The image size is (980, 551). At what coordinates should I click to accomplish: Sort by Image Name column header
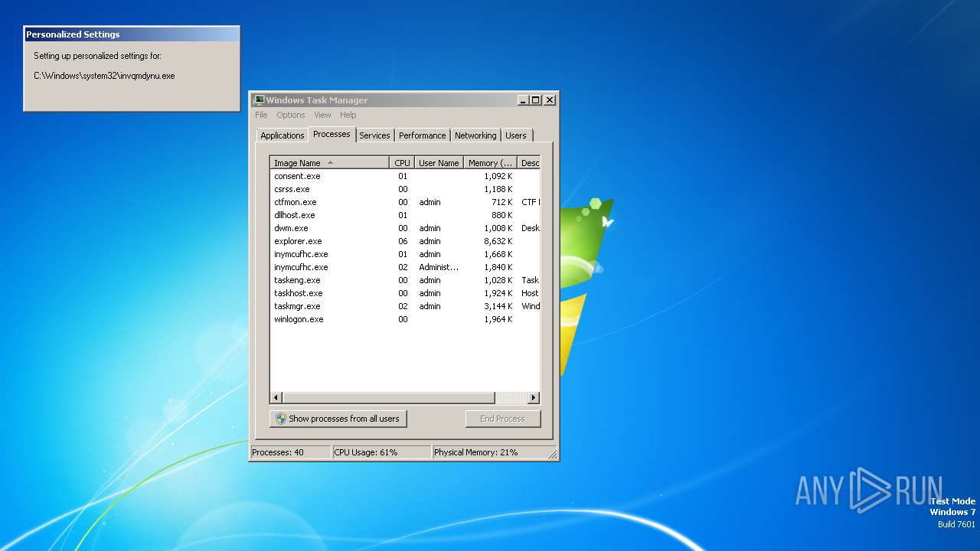[330, 163]
